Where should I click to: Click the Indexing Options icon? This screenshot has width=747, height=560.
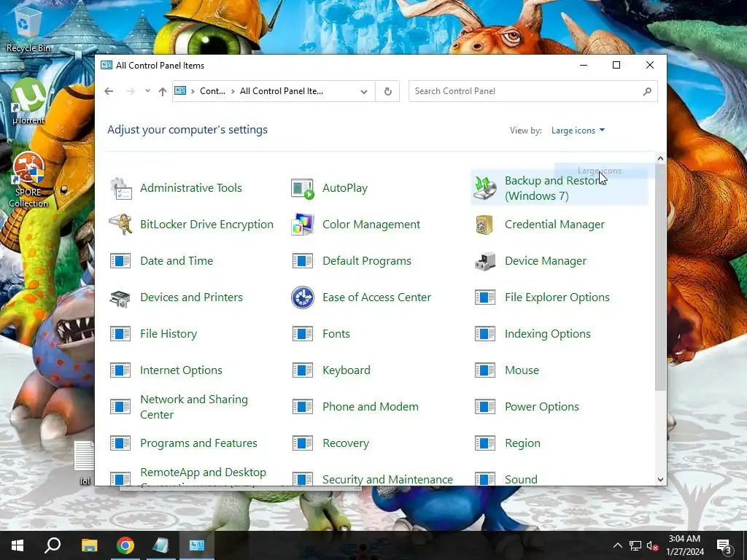(485, 334)
